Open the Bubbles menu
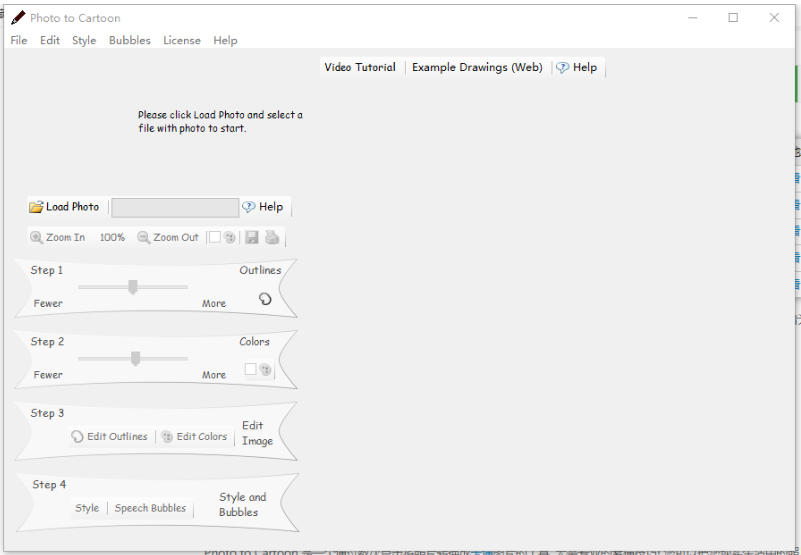Image resolution: width=801 pixels, height=555 pixels. click(130, 41)
